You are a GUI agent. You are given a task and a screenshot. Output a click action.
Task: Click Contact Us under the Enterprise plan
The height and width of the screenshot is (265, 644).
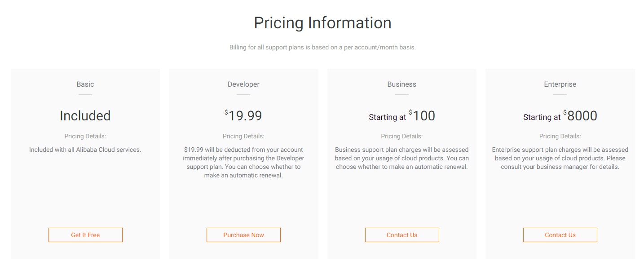click(560, 235)
